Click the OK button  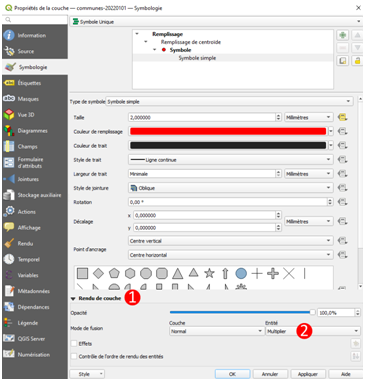click(x=232, y=374)
